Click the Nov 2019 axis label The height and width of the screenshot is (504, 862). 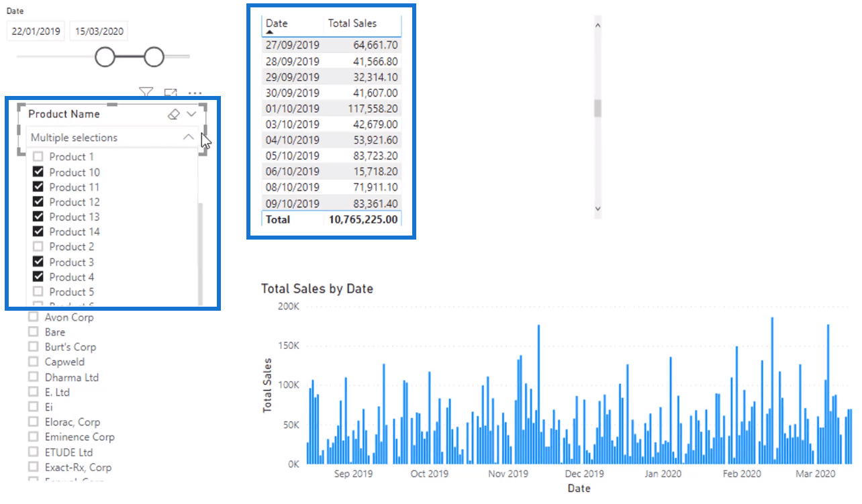pyautogui.click(x=508, y=474)
